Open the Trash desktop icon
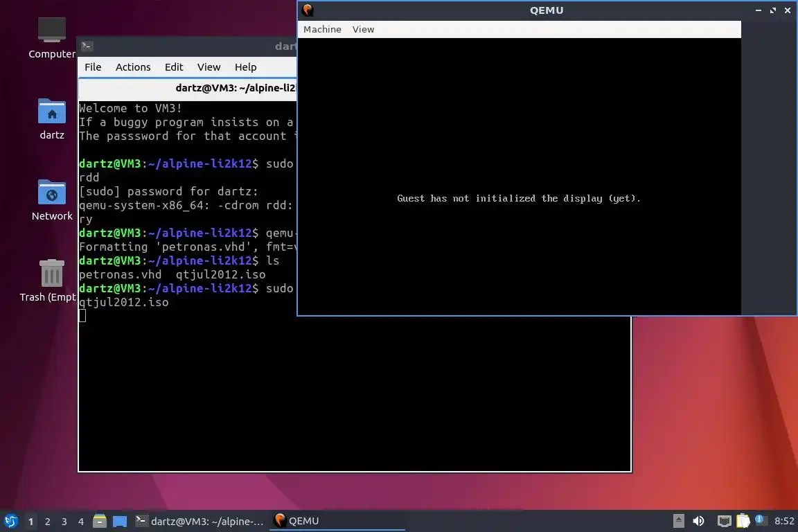 coord(49,281)
